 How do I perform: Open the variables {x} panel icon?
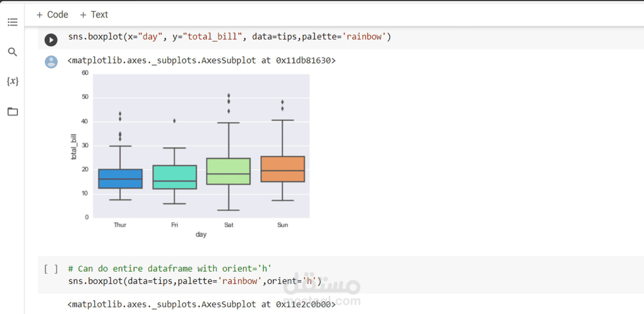pos(13,81)
